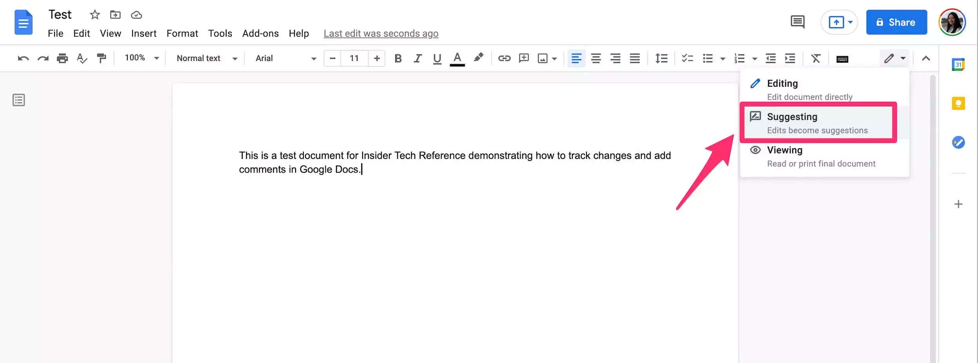Expand the Normal text style dropdown

[207, 58]
